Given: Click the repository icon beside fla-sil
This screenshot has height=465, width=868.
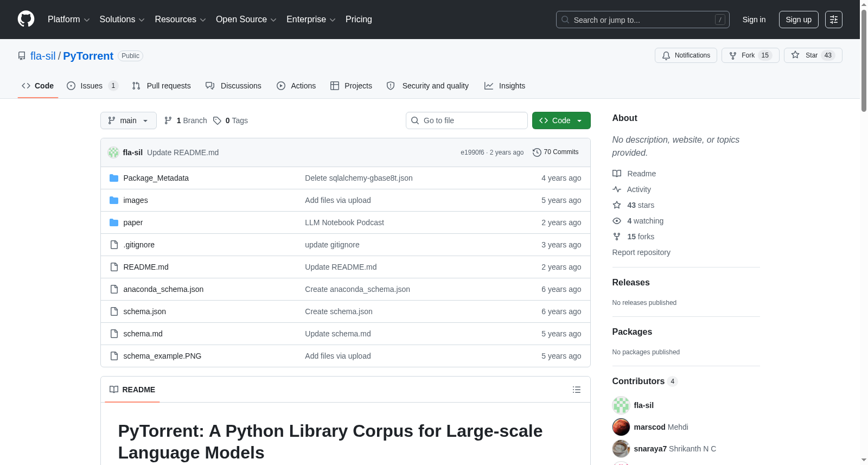Looking at the screenshot, I should click(22, 56).
